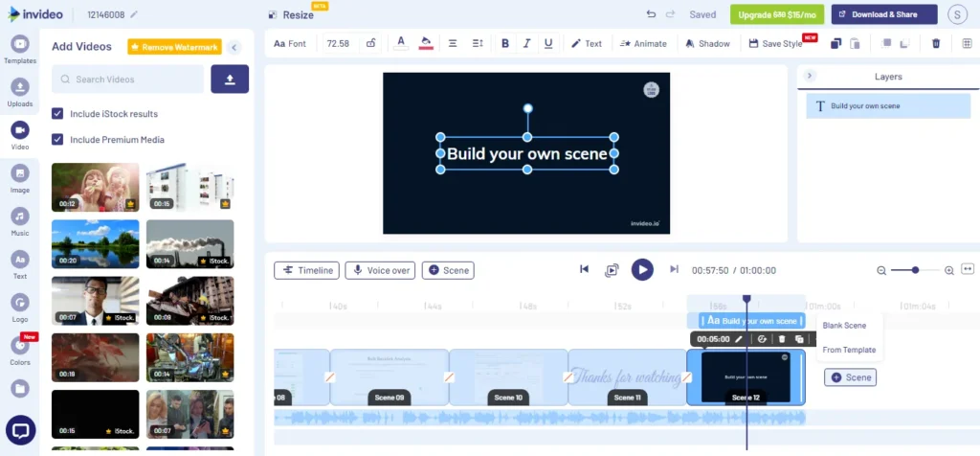The image size is (980, 456).
Task: Open the Font dropdown
Action: click(290, 43)
